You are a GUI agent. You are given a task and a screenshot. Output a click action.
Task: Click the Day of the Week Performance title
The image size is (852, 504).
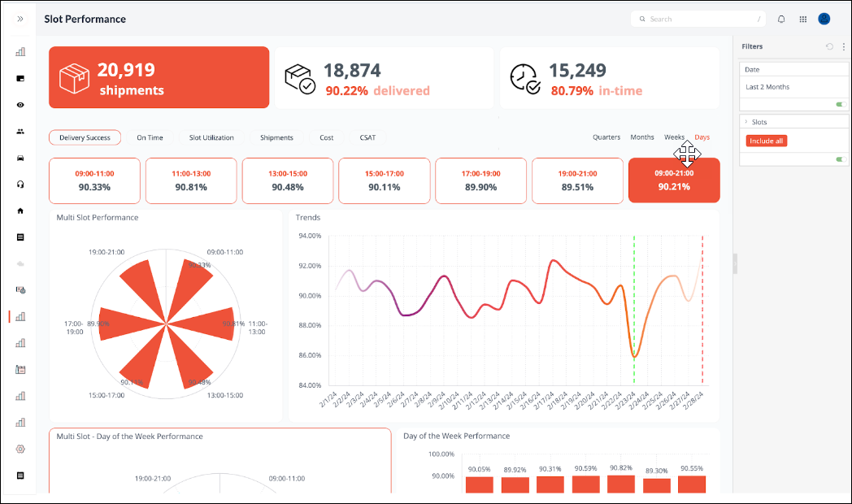click(x=456, y=436)
